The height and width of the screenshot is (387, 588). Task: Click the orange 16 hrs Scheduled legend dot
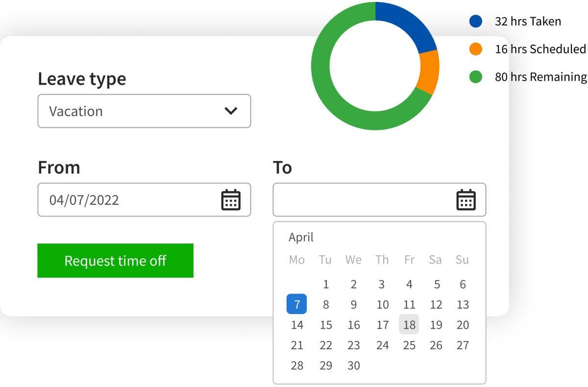476,49
